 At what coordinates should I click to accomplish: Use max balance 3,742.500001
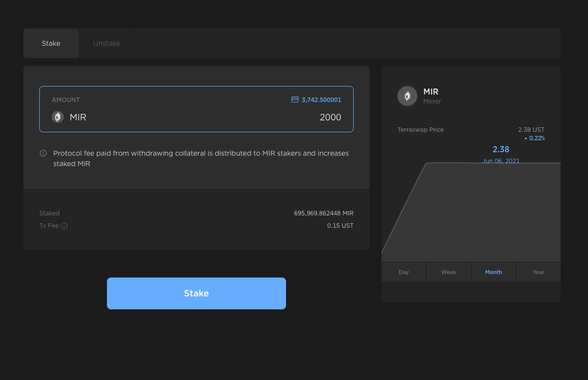point(321,99)
